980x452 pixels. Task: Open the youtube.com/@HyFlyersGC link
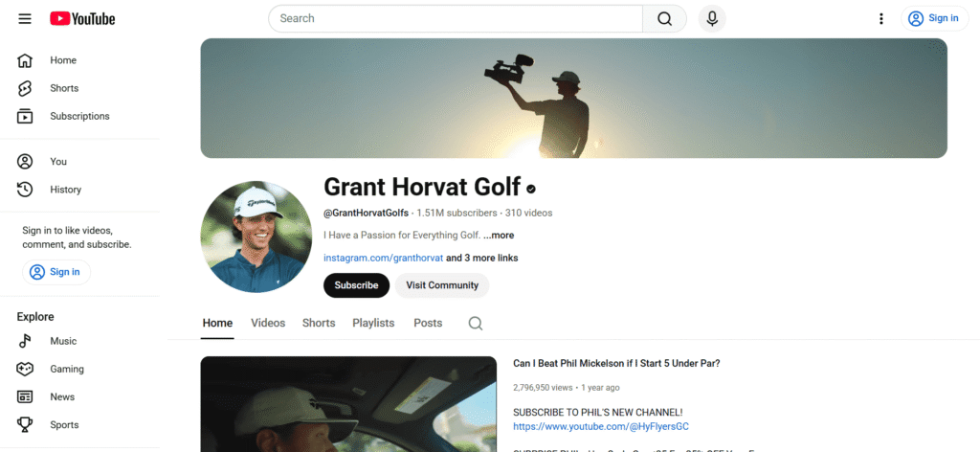[601, 427]
